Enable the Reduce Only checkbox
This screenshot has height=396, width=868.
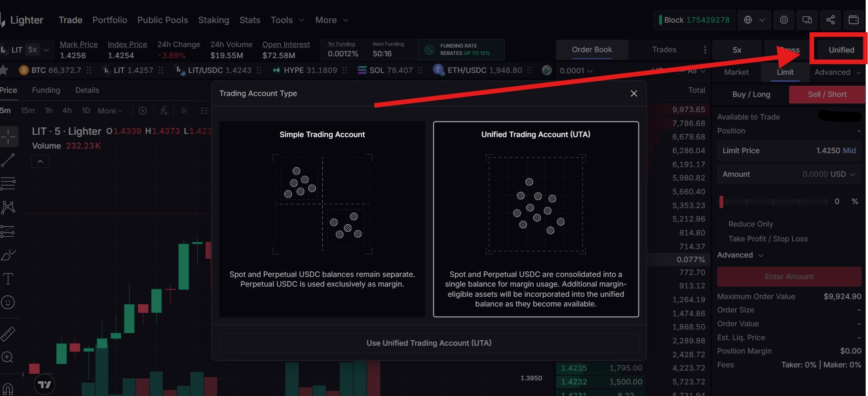click(722, 224)
